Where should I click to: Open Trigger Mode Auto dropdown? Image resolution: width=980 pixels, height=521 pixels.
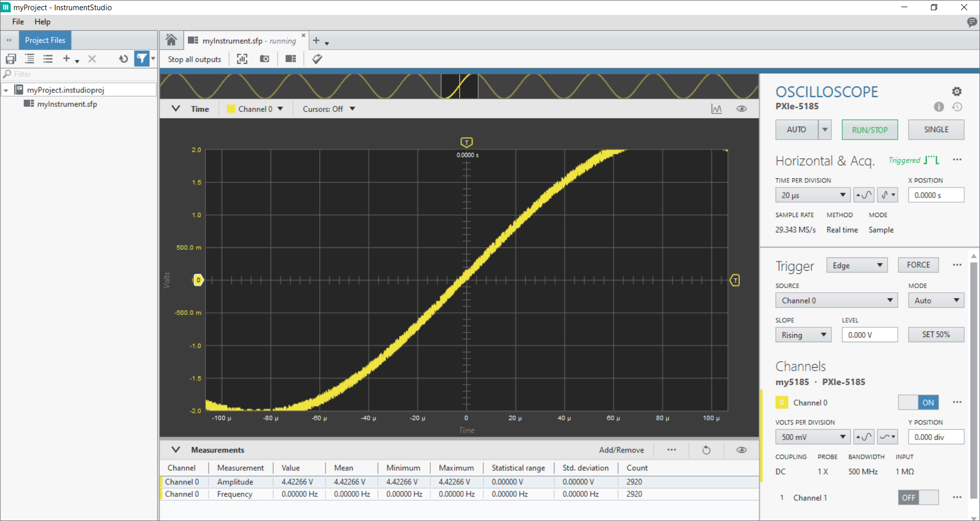[x=936, y=300]
